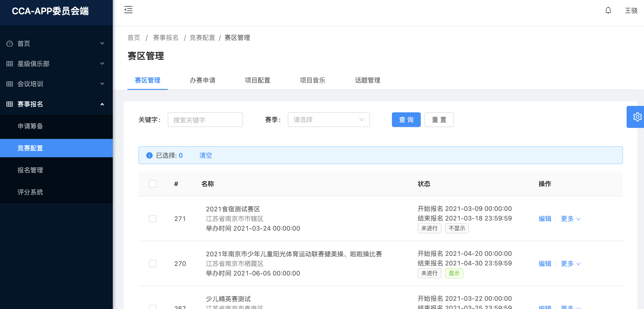Open the user menu 王骁
This screenshot has height=309, width=644.
(631, 11)
